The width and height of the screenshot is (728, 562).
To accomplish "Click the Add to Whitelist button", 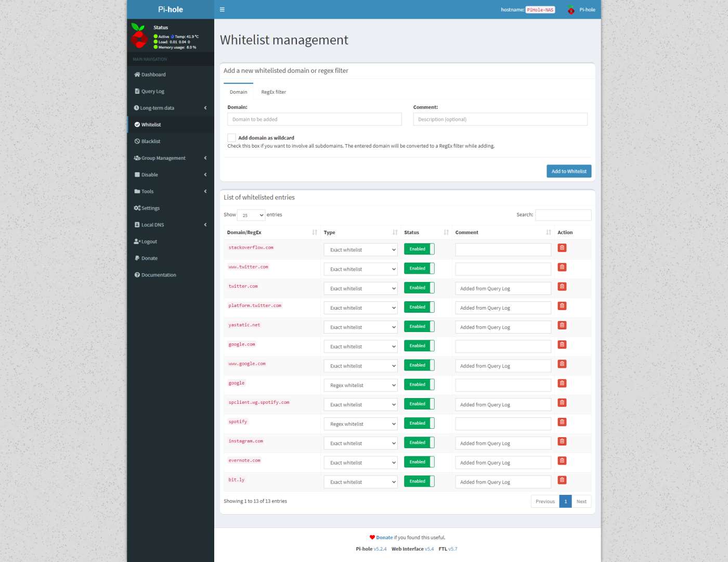I will pyautogui.click(x=569, y=171).
